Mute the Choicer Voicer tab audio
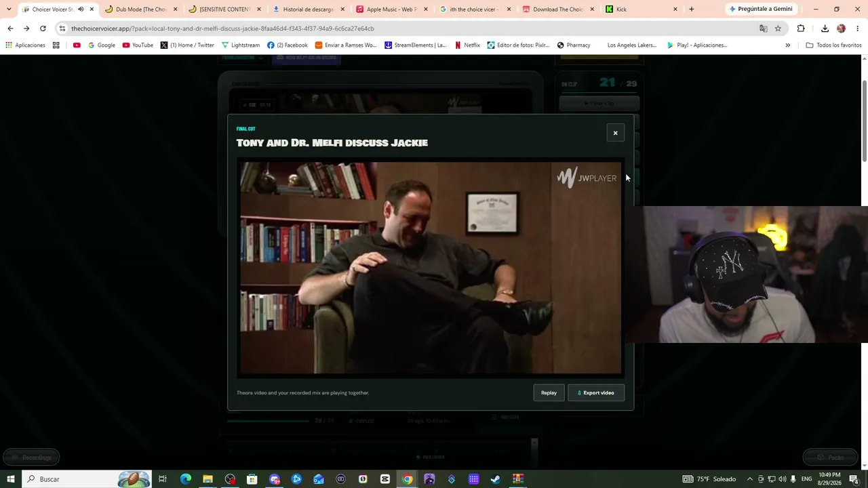This screenshot has width=868, height=488. (x=81, y=9)
